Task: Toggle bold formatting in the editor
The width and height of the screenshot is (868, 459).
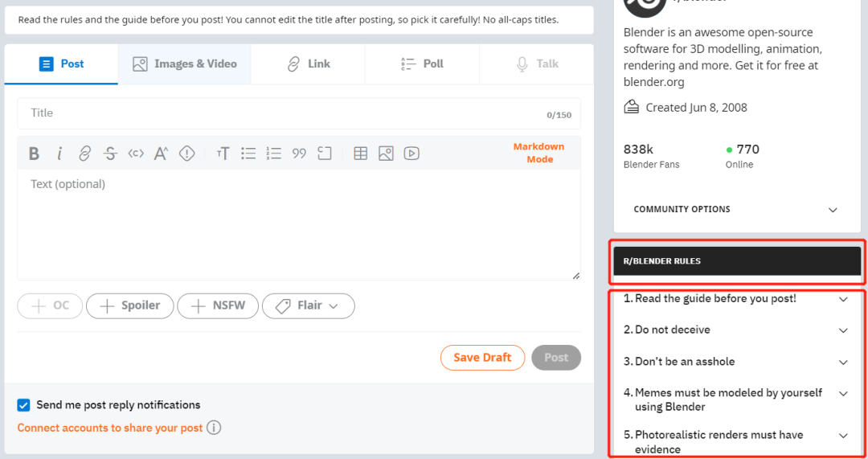Action: [34, 154]
